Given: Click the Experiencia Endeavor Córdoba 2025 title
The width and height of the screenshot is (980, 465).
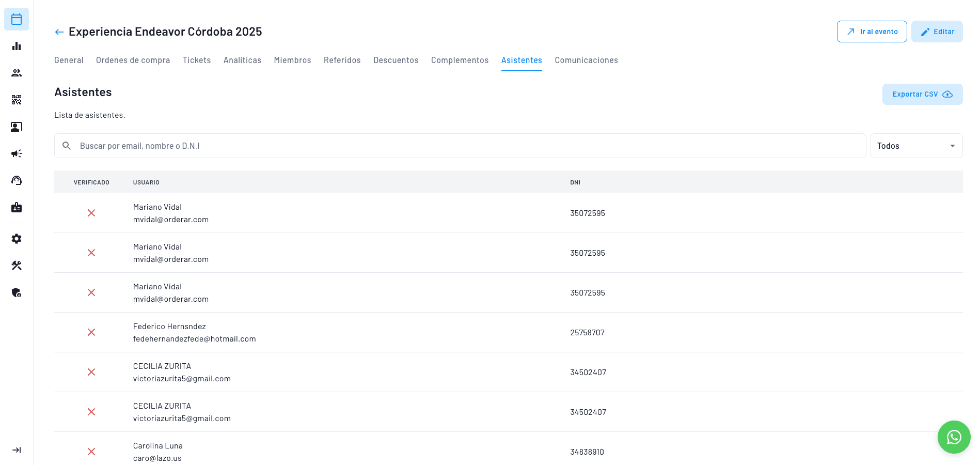Looking at the screenshot, I should click(165, 32).
